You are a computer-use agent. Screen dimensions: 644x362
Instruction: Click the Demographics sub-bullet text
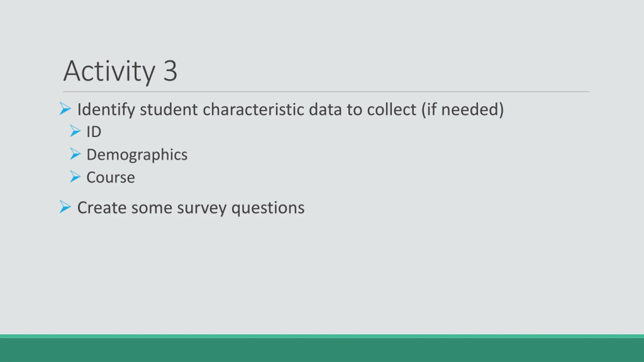point(137,155)
